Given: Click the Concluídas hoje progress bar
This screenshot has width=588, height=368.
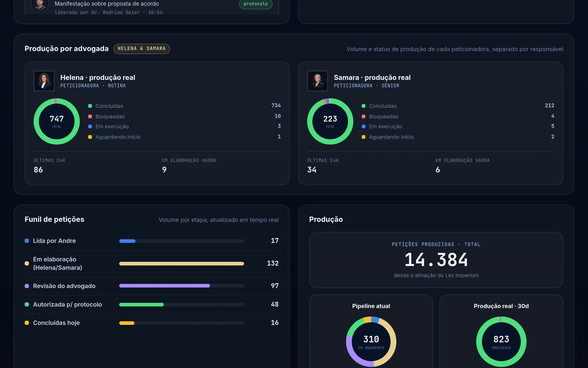Looking at the screenshot, I should [182, 323].
